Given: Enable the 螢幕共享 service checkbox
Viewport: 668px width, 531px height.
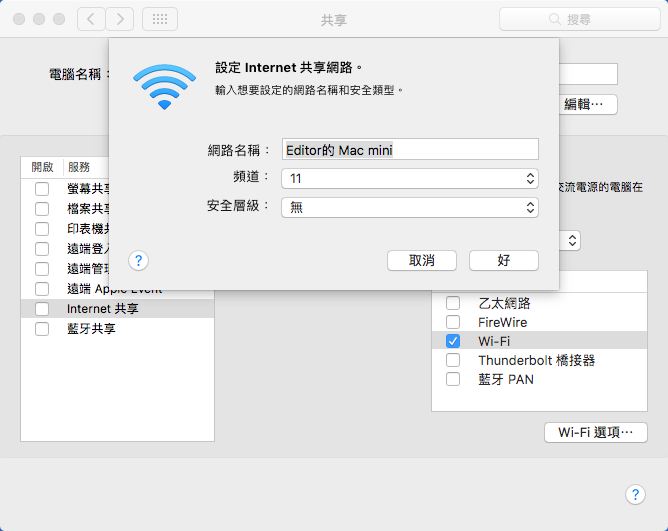Looking at the screenshot, I should [x=42, y=189].
